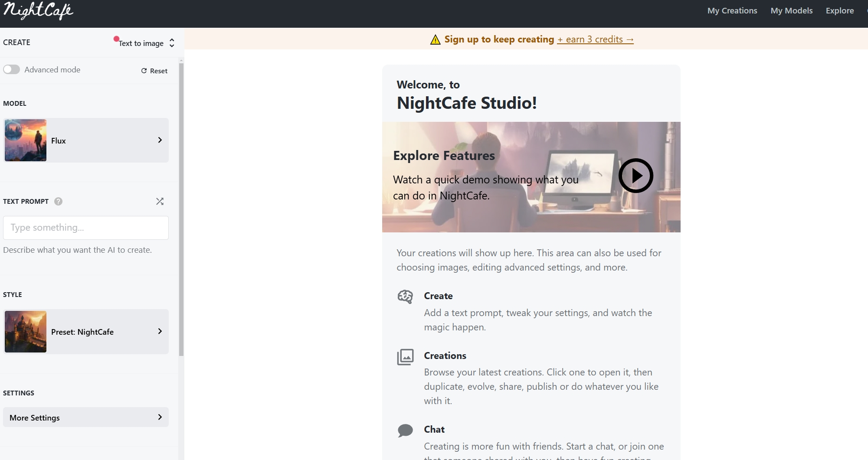Open My Creations in the top navigation
Image resolution: width=868 pixels, height=460 pixels.
(x=732, y=10)
